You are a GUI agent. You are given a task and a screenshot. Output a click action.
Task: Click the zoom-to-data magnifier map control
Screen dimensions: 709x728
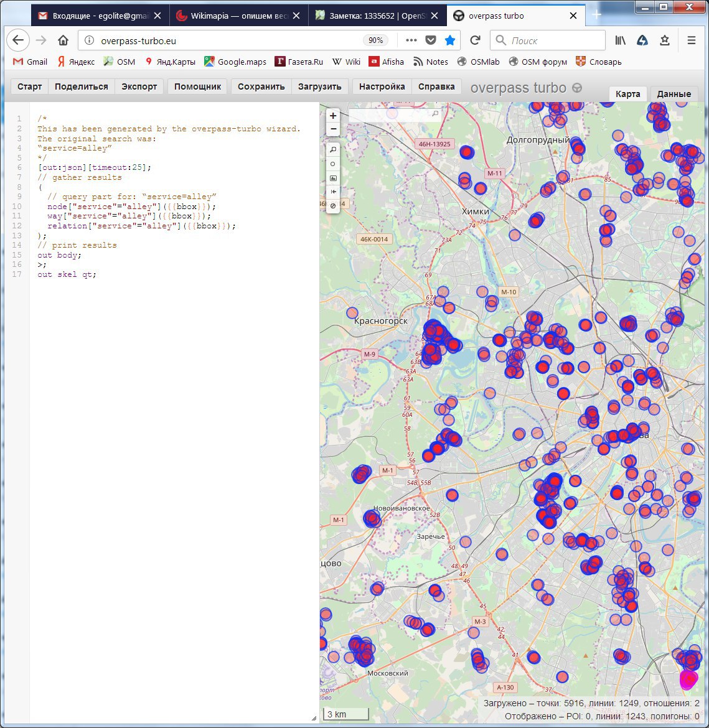[333, 150]
